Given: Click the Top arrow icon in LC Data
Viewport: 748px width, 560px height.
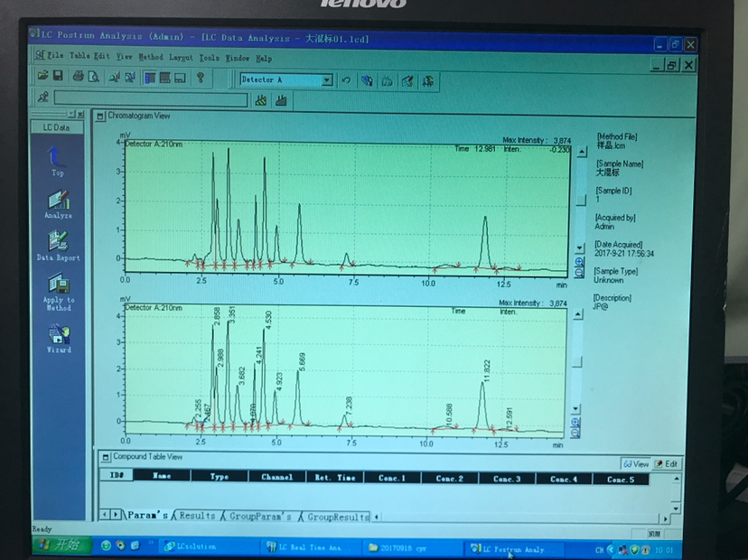Looking at the screenshot, I should click(57, 161).
